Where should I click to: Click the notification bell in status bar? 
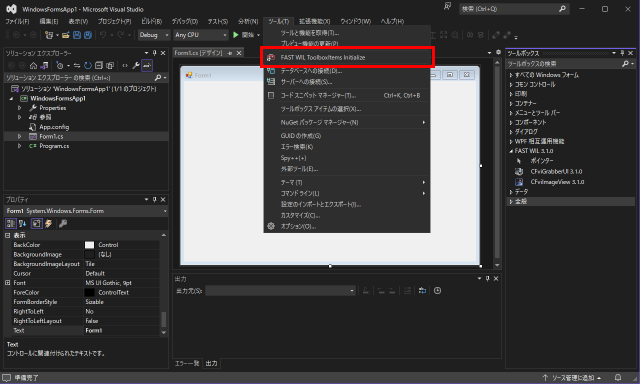point(618,378)
